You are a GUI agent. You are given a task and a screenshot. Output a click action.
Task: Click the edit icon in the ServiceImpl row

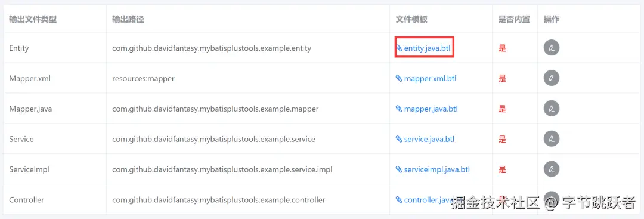(552, 169)
